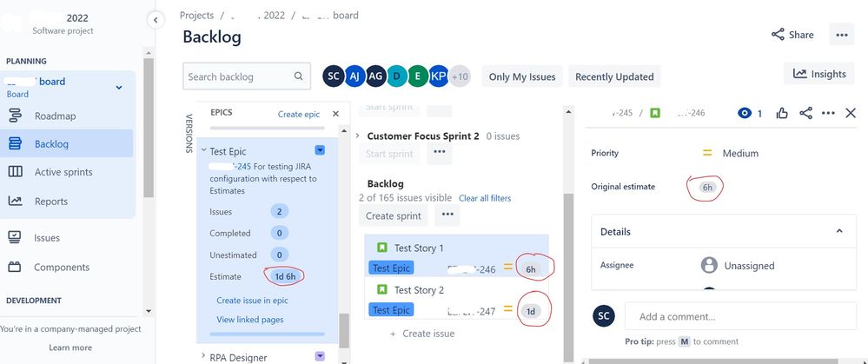
Task: Show the +10 more assignees
Action: 460,76
